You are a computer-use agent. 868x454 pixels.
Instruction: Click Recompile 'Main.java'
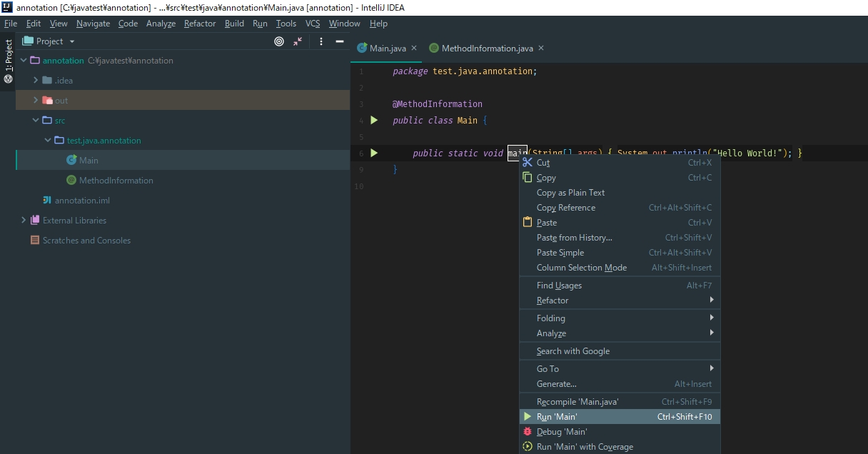tap(620, 402)
